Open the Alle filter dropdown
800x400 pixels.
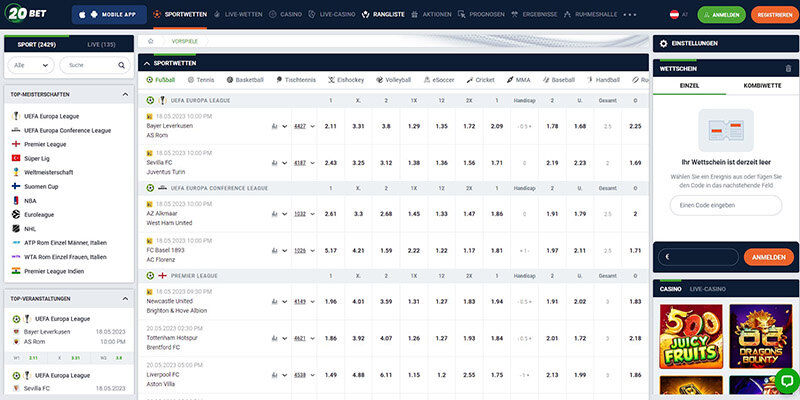(x=31, y=65)
